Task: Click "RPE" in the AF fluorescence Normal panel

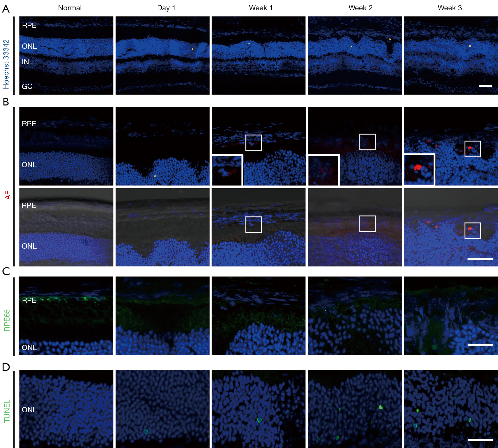Action: point(29,124)
